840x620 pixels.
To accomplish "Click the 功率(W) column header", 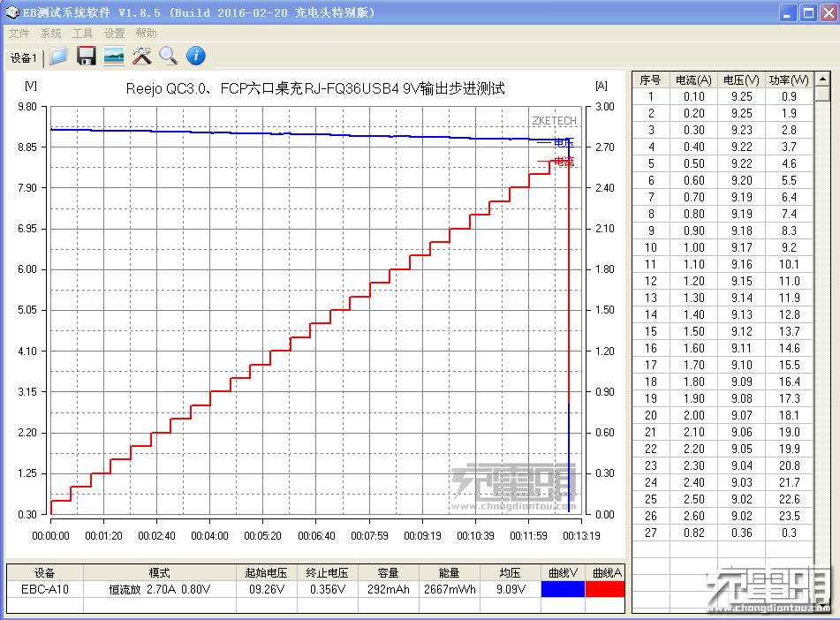I will coord(789,79).
